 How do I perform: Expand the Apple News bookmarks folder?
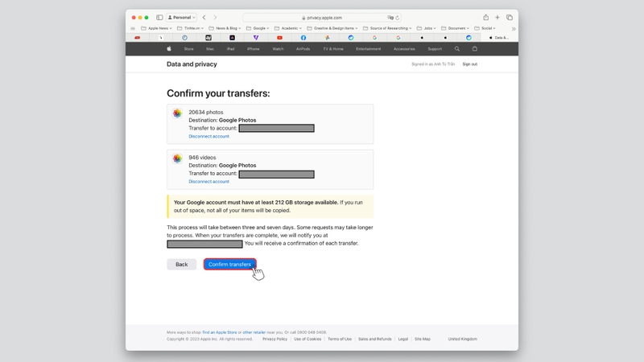point(158,28)
